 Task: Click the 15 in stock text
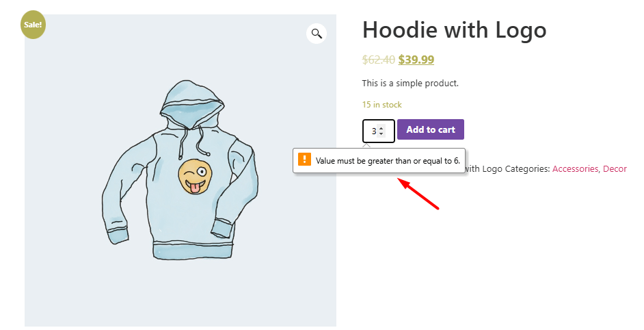381,105
